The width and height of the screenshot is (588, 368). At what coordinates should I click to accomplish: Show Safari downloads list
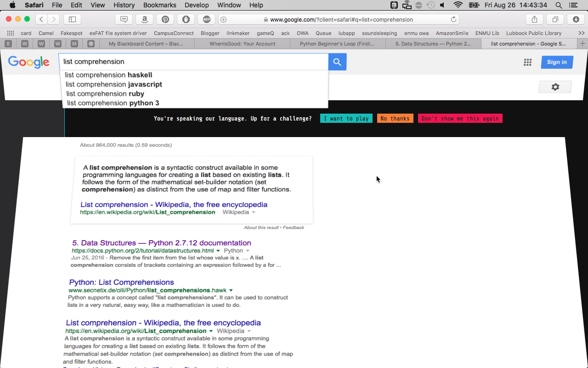point(576,19)
